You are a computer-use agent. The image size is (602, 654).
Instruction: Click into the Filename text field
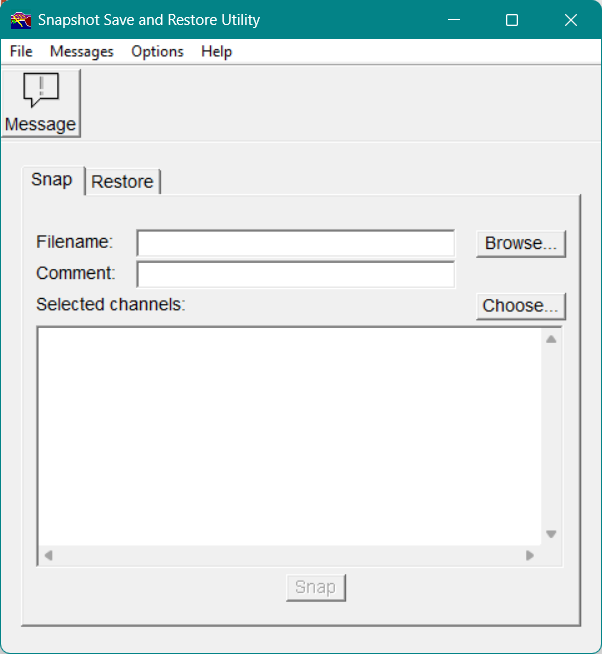click(x=295, y=243)
